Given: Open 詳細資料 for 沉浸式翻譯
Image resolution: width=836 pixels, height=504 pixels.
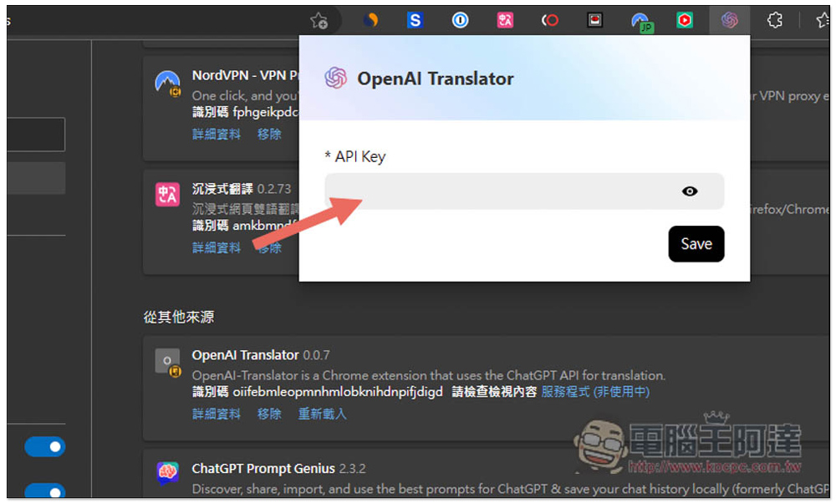Looking at the screenshot, I should [x=216, y=247].
